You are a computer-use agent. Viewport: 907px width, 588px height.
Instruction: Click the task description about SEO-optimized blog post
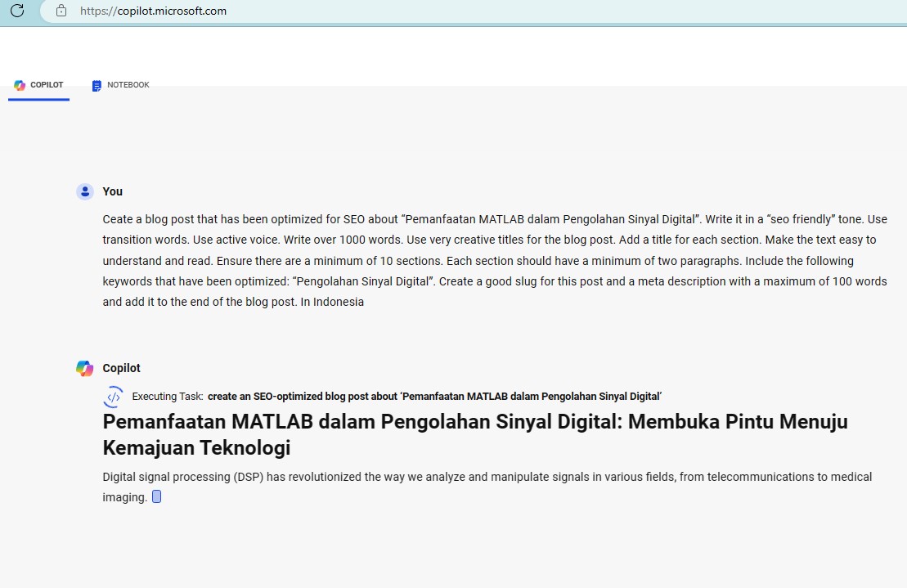coord(434,397)
